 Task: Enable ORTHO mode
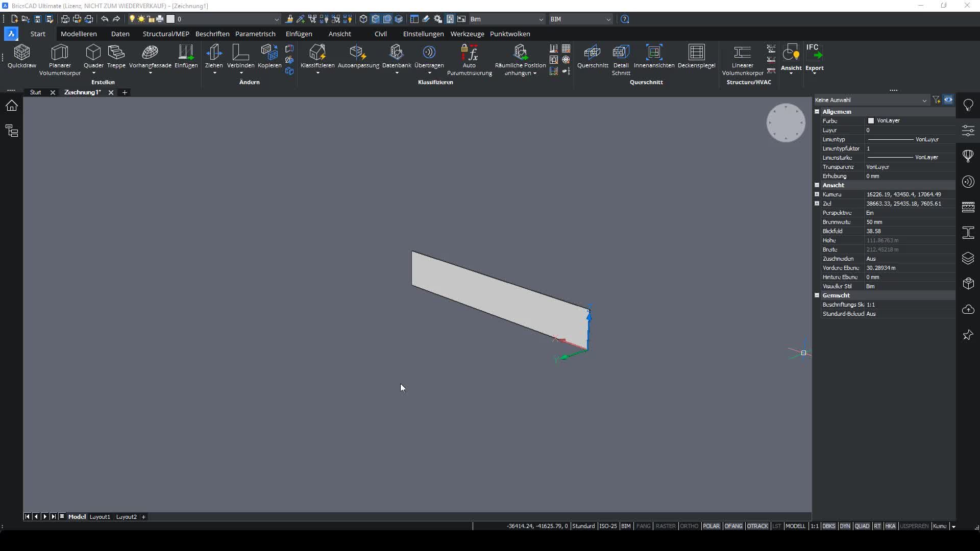[689, 526]
